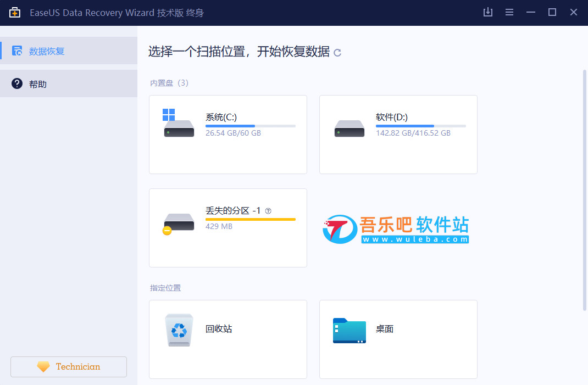Click the desktop folder icon
Screen dimensions: 588x385
(x=349, y=331)
